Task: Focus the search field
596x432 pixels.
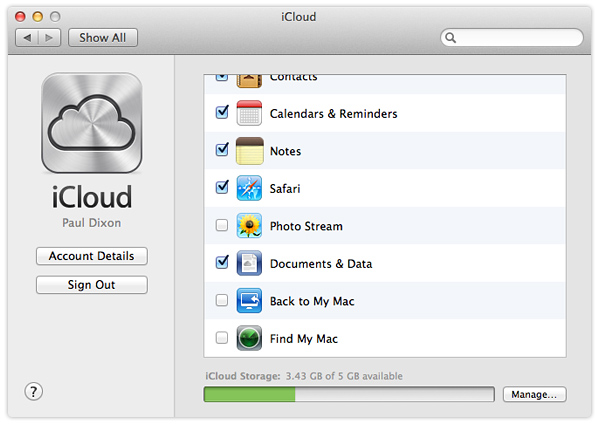Action: (x=512, y=38)
